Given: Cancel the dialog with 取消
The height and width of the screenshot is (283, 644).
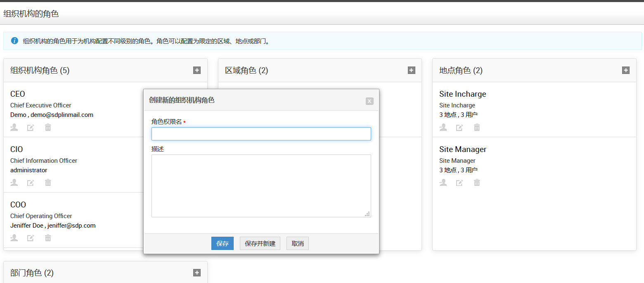Looking at the screenshot, I should pyautogui.click(x=298, y=243).
